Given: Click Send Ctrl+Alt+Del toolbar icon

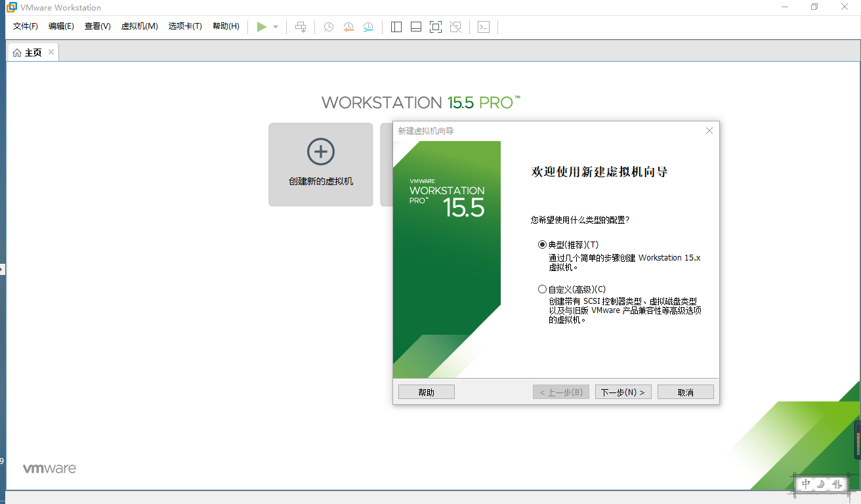Looking at the screenshot, I should click(301, 27).
